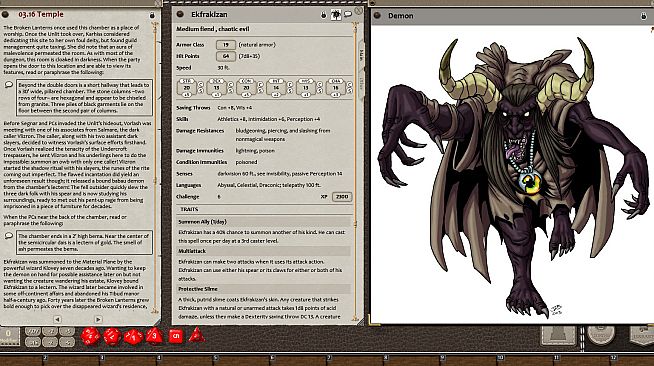654x366 pixels.
Task: Click the Summon Ally (1/day) trait header
Action: 264,222
